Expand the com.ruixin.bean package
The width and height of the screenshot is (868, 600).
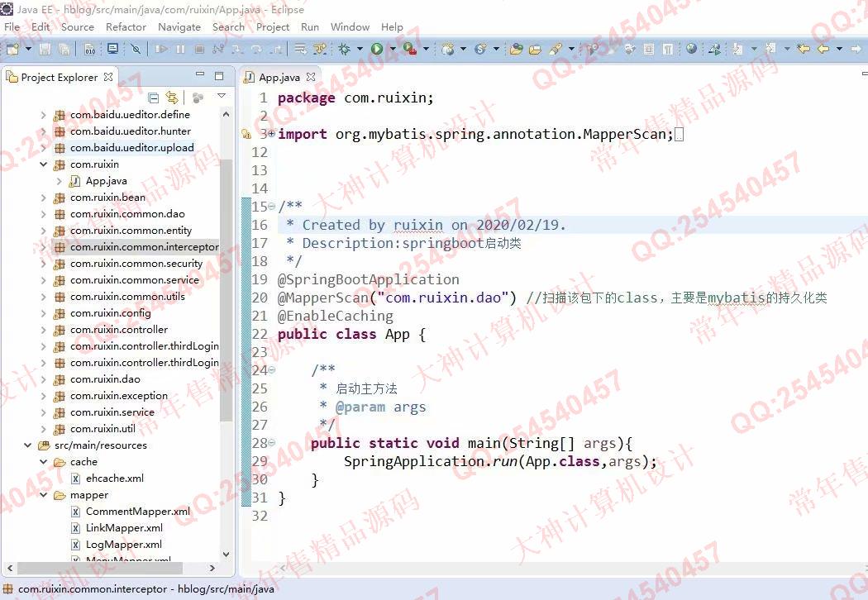tap(43, 198)
